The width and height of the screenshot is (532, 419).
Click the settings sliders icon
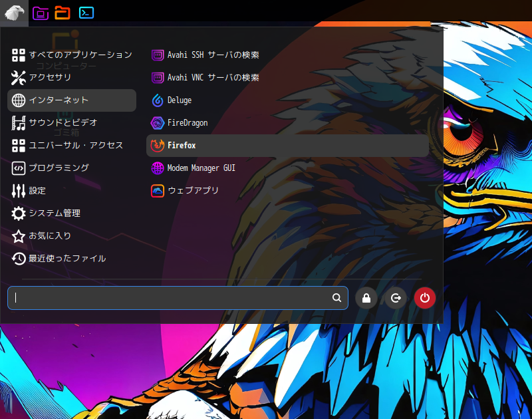click(19, 191)
